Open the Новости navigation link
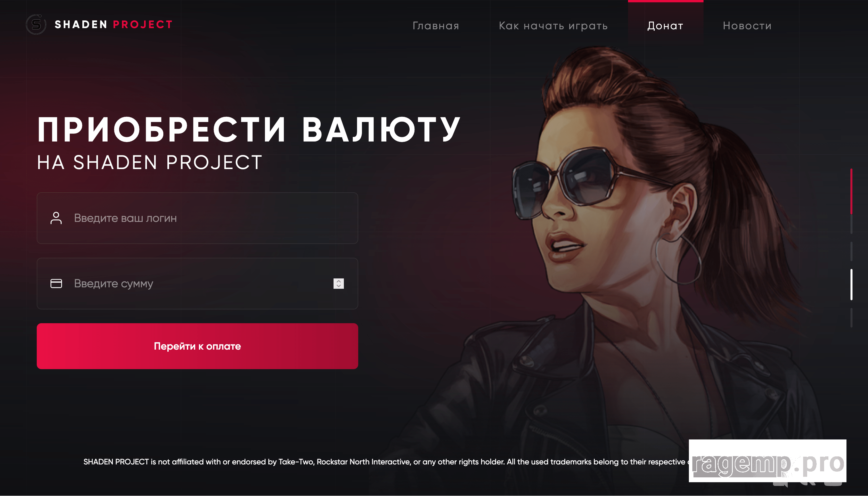The width and height of the screenshot is (868, 496). point(747,26)
